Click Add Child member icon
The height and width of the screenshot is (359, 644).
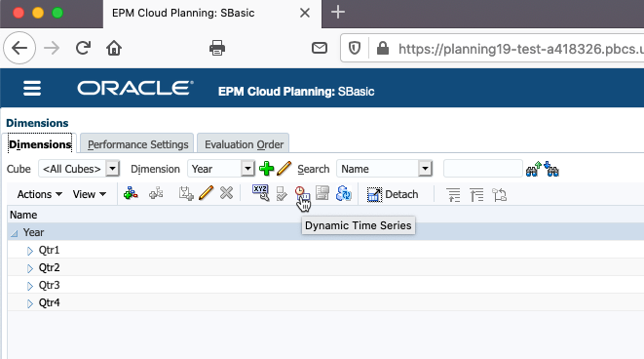pos(131,193)
